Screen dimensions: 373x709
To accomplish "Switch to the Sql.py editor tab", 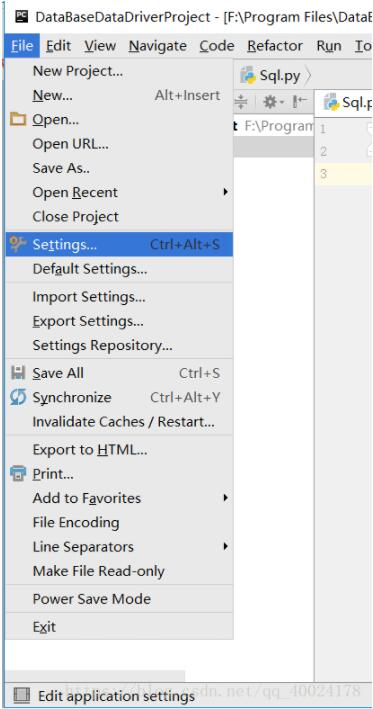I will (347, 103).
